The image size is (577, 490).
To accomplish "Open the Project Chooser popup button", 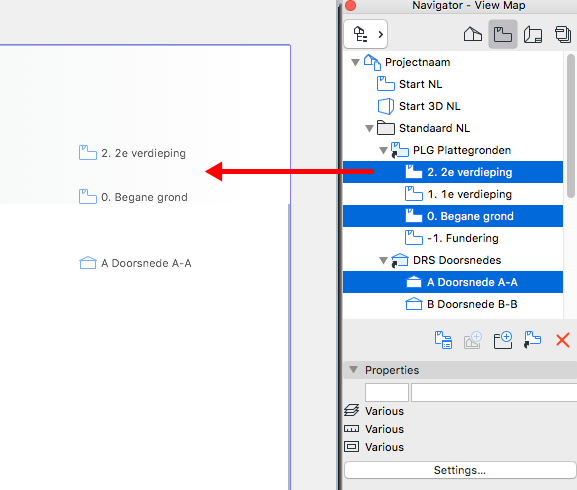I will pyautogui.click(x=365, y=34).
